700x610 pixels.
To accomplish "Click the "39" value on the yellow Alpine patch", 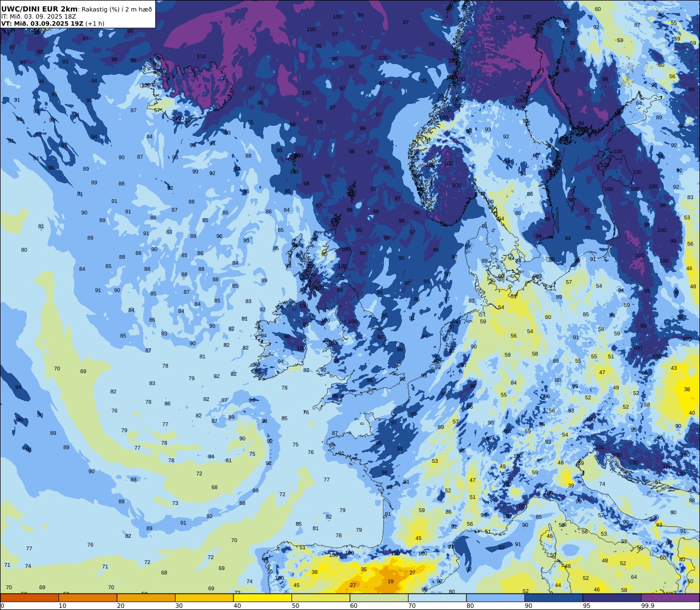I will pos(571,485).
